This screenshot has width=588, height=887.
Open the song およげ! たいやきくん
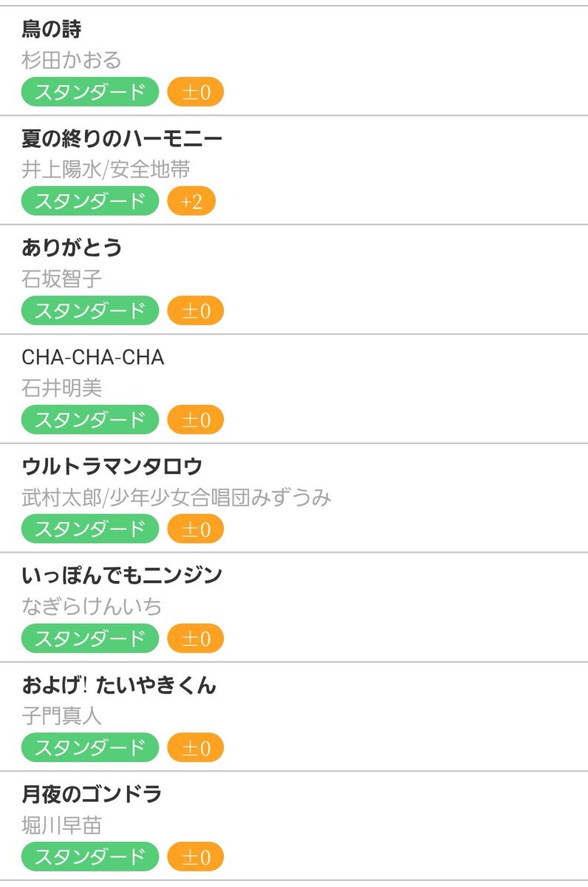point(119,685)
